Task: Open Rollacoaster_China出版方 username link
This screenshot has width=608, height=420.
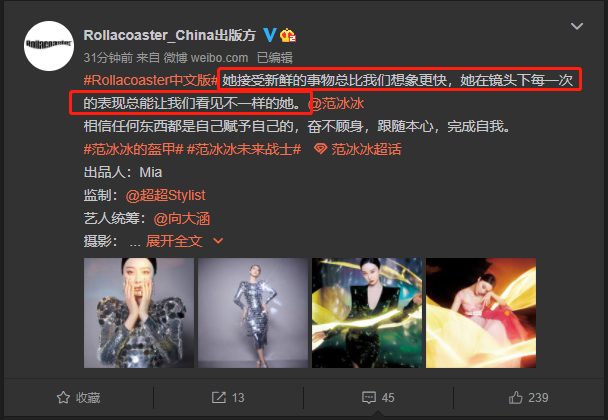Action: point(169,35)
